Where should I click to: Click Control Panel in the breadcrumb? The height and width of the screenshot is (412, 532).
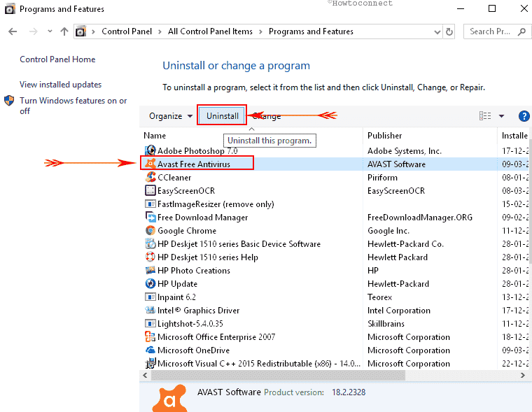tap(127, 31)
